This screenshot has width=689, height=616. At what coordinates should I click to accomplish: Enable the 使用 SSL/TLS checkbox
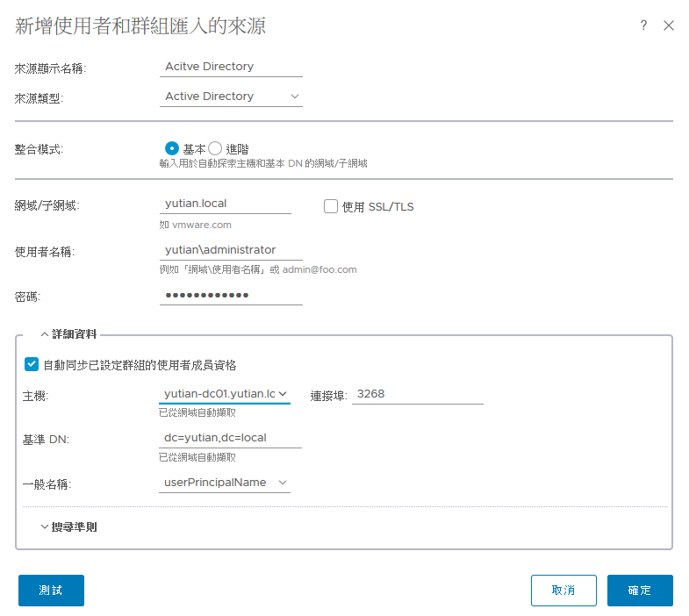click(x=330, y=206)
